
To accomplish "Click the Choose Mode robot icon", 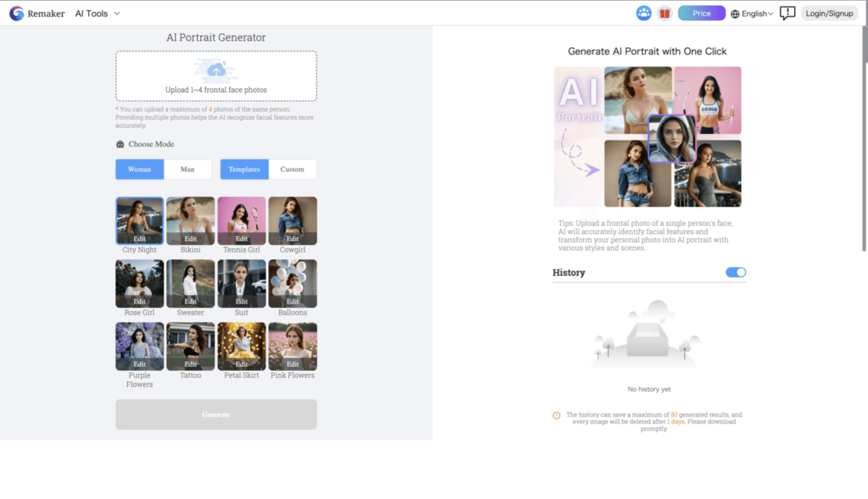I will tap(120, 144).
